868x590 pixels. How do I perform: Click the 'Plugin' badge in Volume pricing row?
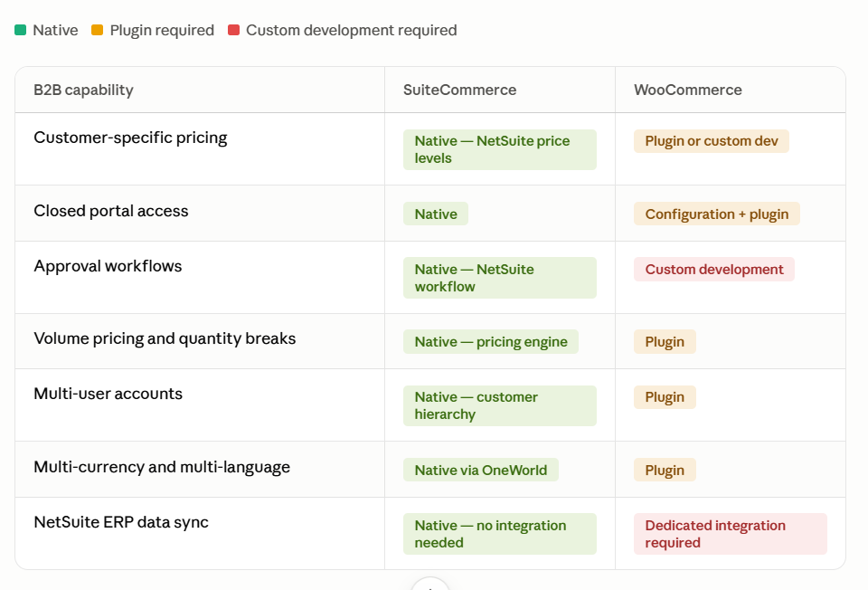coord(665,342)
